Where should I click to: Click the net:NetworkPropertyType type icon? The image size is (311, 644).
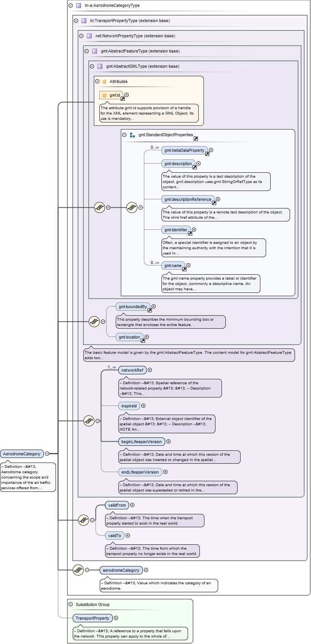pos(89,36)
